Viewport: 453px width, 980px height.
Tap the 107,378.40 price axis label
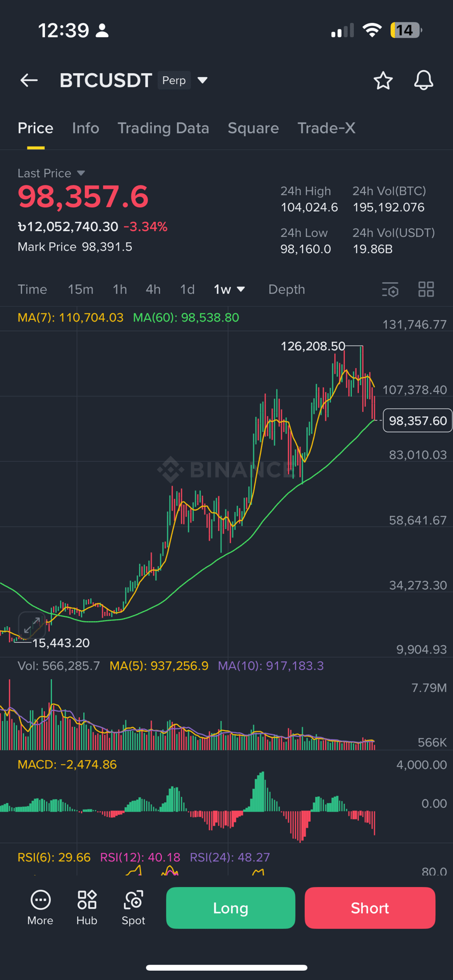415,390
